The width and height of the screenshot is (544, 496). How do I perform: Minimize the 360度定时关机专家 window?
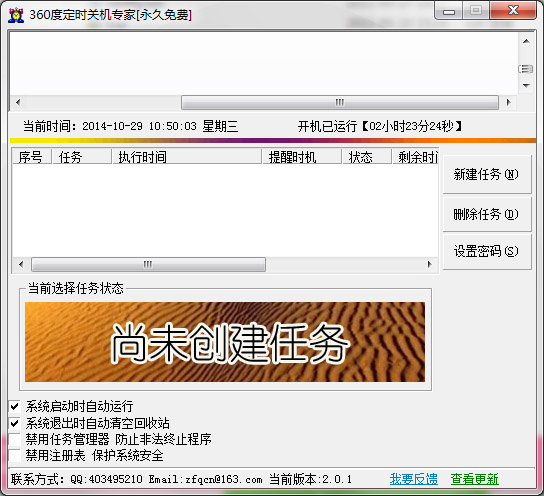click(x=449, y=11)
